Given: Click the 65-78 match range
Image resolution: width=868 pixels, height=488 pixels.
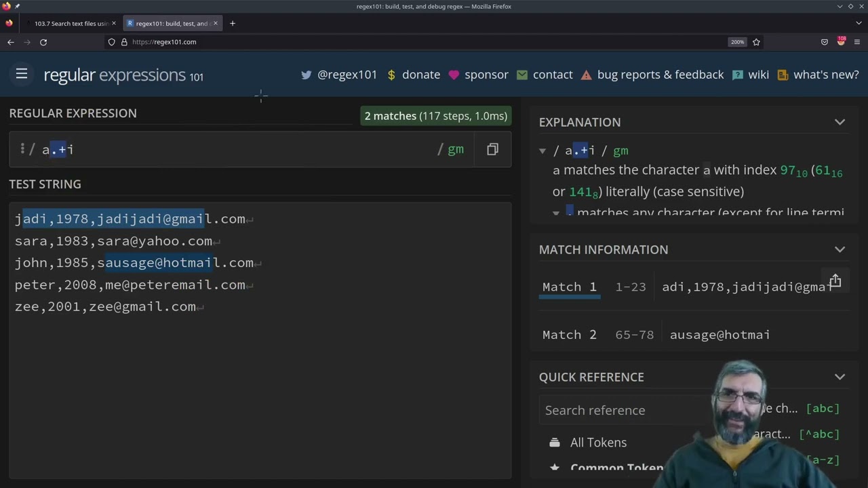Looking at the screenshot, I should coord(634,335).
